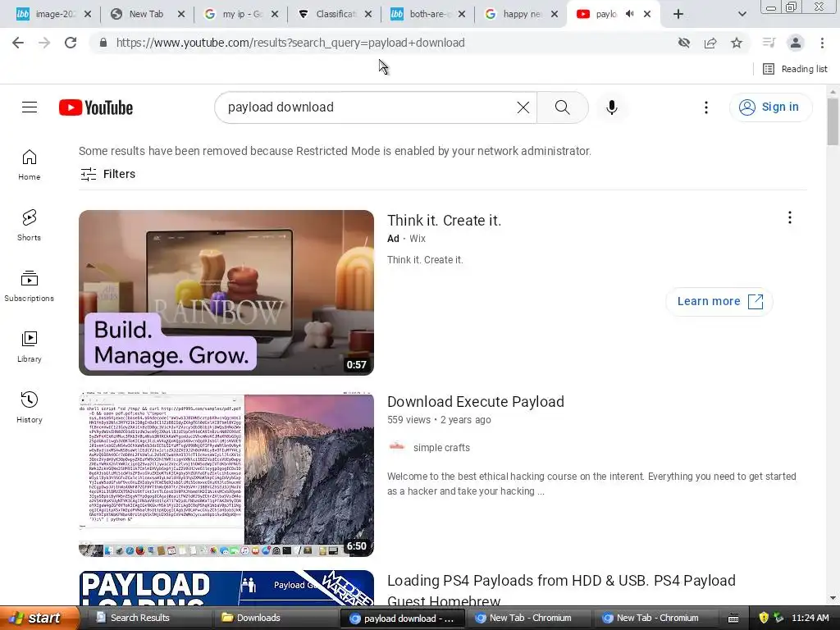
Task: Open a new browser tab with plus
Action: pyautogui.click(x=678, y=14)
